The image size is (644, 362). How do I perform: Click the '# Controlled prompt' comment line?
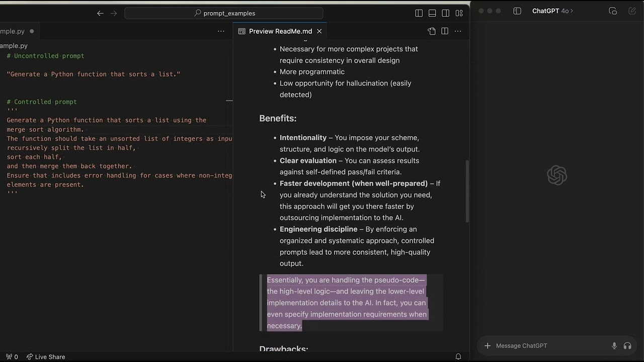pos(42,102)
